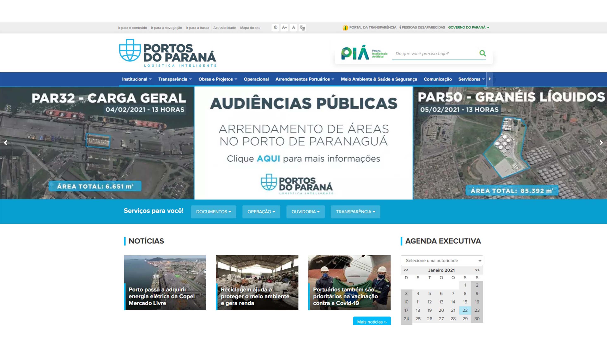Go to next carousel slide arrow
The width and height of the screenshot is (607, 364).
pos(601,143)
